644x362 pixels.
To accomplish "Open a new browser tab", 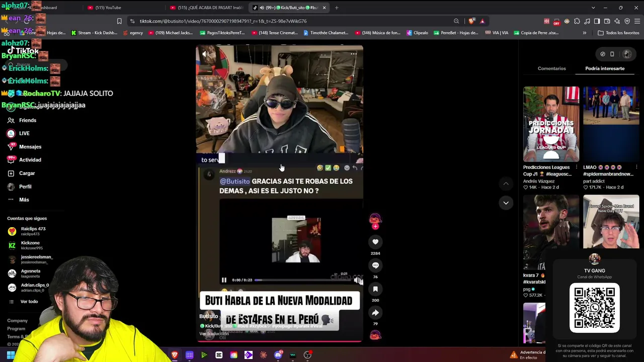I will point(337,8).
